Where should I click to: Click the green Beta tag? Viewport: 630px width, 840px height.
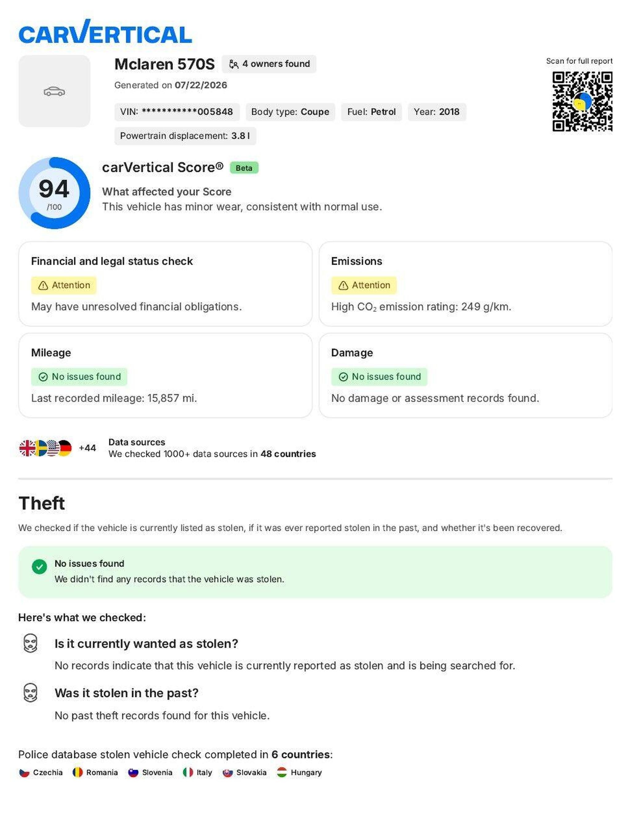coord(244,168)
